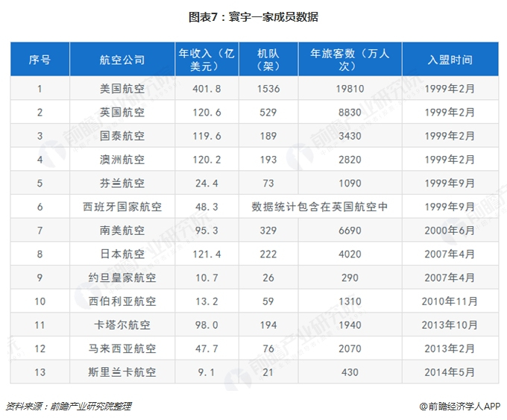Screen dimensions: 507x420
Task: Select revenue value 9.1
Action: click(207, 372)
